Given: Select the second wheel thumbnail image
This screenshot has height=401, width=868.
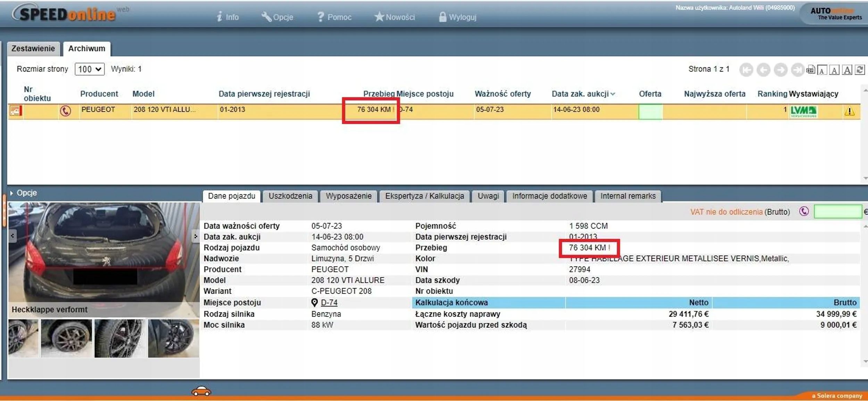Looking at the screenshot, I should [66, 338].
